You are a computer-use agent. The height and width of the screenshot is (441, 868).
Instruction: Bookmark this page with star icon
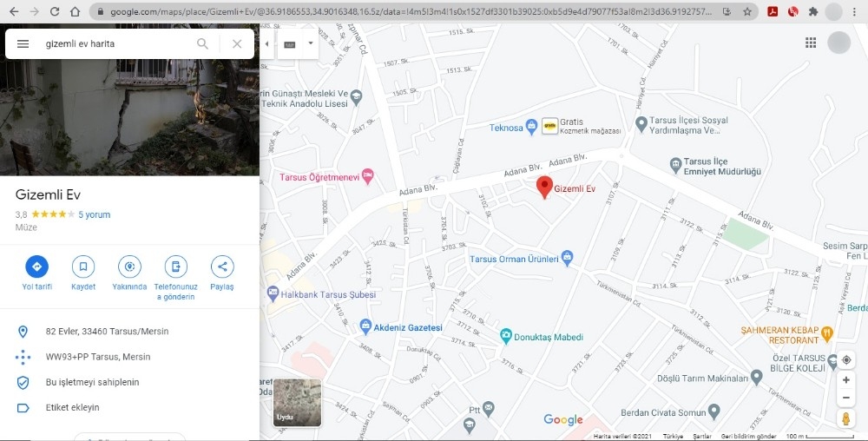pyautogui.click(x=747, y=11)
